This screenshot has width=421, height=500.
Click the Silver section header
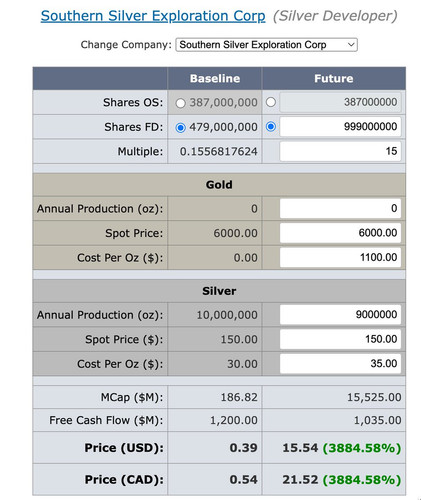point(219,291)
